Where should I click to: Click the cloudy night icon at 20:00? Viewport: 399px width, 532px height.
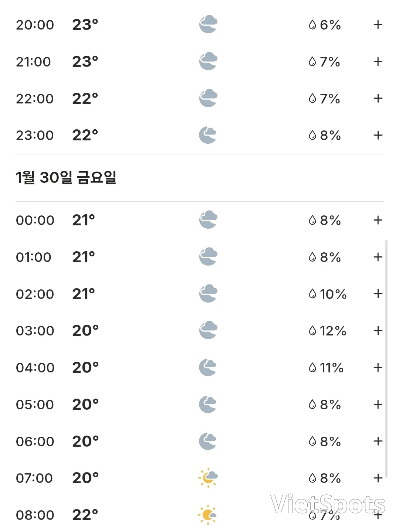(208, 24)
